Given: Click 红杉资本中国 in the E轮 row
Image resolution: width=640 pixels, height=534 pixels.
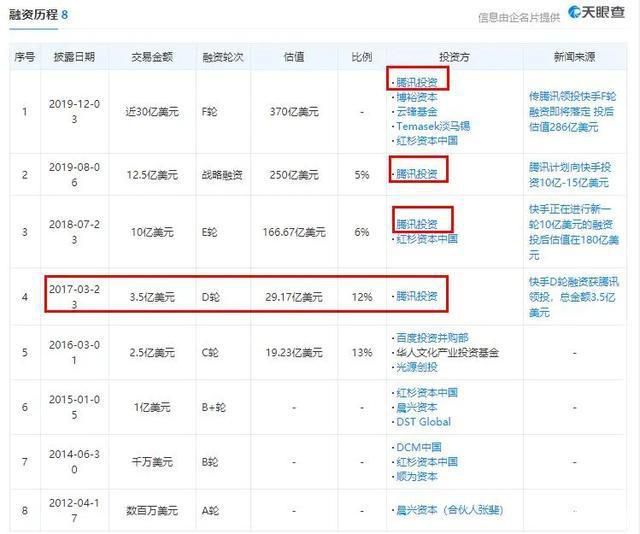Looking at the screenshot, I should click(x=426, y=239).
